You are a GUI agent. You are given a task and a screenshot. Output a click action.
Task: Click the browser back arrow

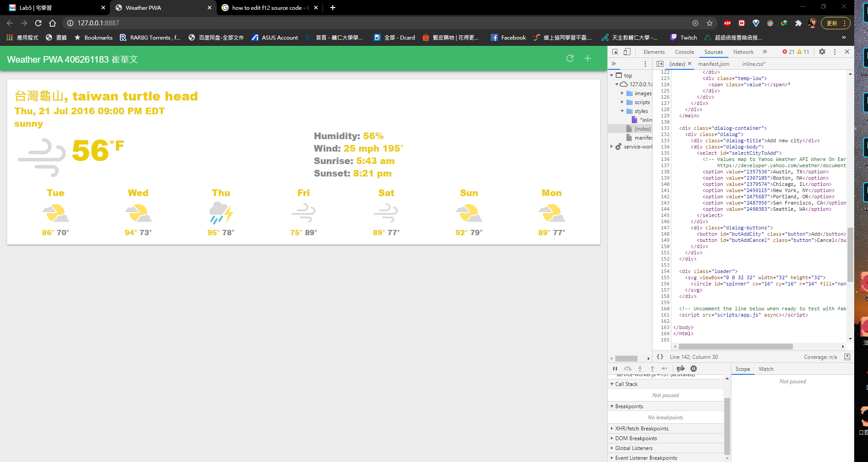tap(10, 23)
